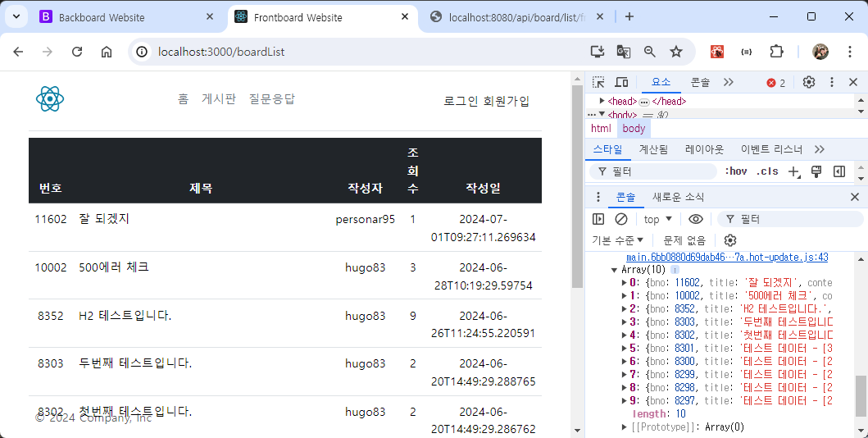The width and height of the screenshot is (868, 438).
Task: Open the JSON braces extension icon
Action: (746, 52)
